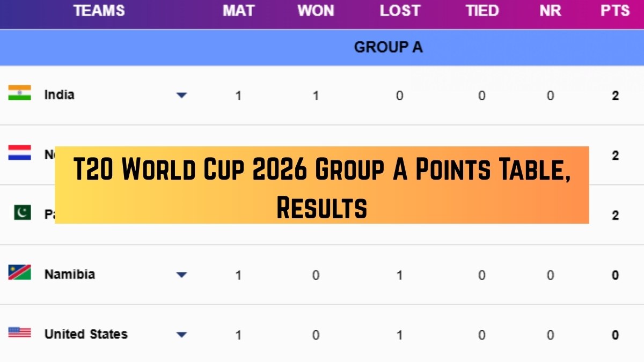Sort by the PTS column header

[x=615, y=11]
